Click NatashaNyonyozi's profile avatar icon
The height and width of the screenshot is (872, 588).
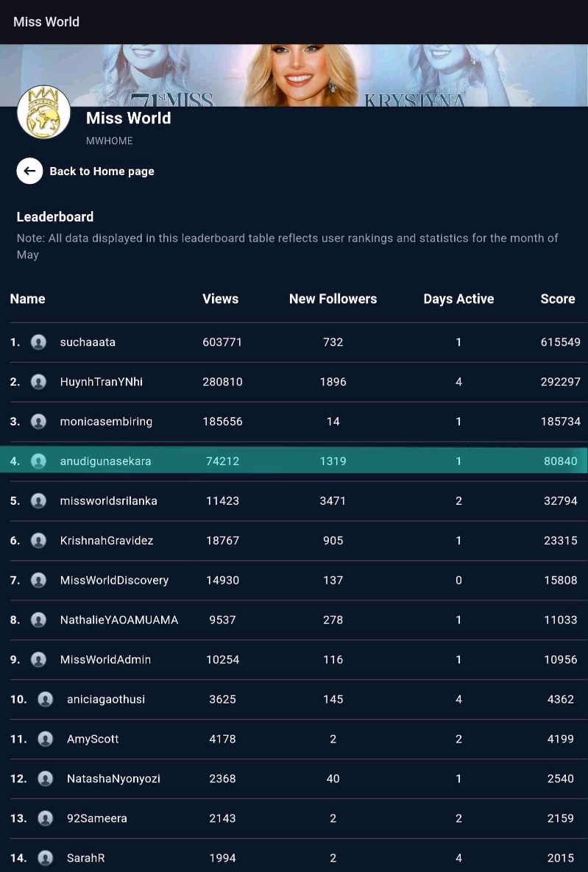(45, 779)
